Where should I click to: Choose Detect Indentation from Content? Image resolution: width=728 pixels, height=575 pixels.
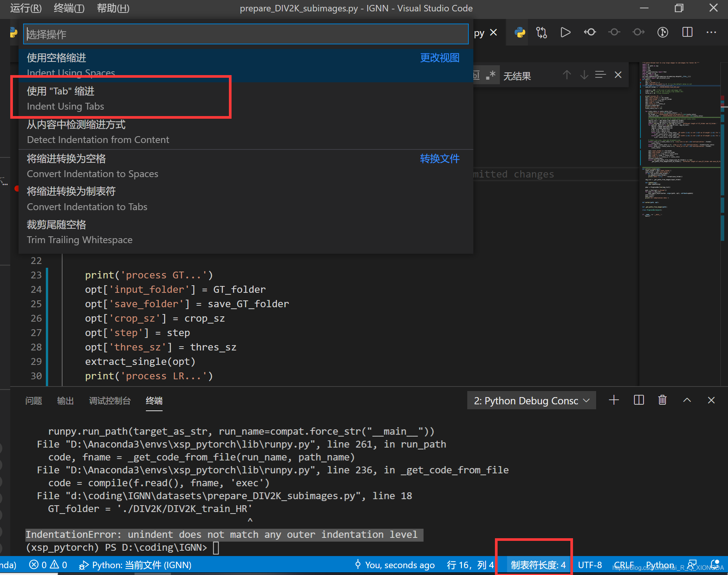pyautogui.click(x=246, y=132)
